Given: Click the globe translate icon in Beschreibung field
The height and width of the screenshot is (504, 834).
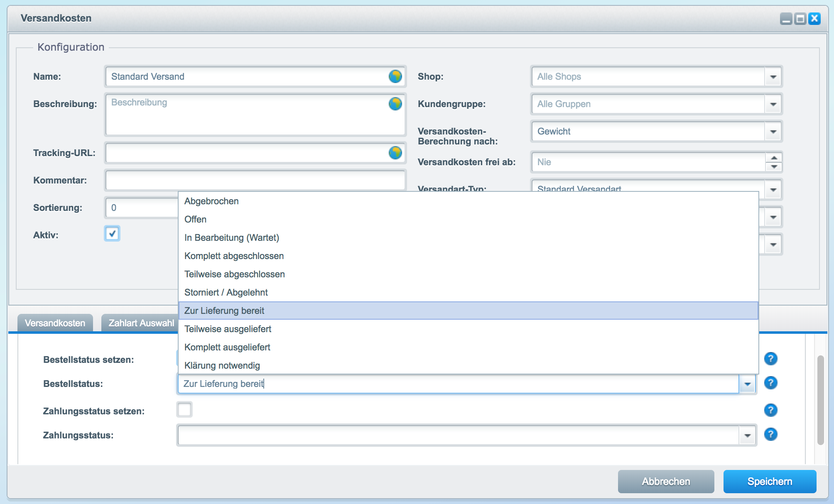Looking at the screenshot, I should click(395, 104).
